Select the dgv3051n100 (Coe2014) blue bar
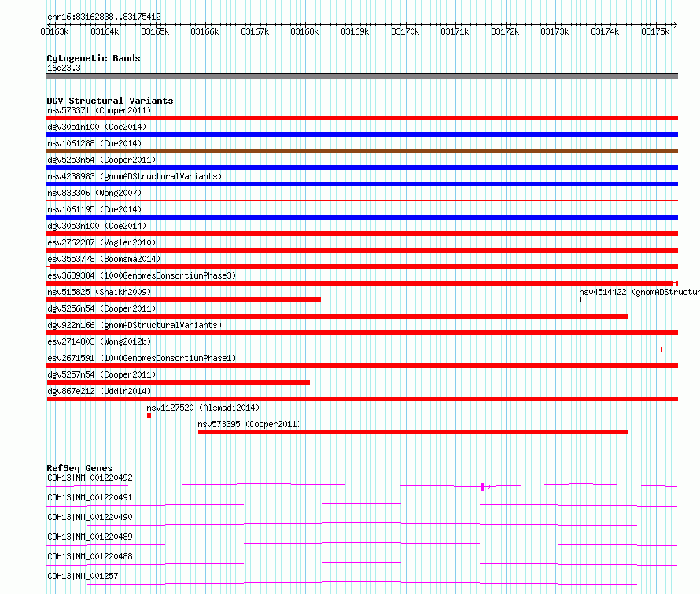The image size is (700, 594). [362, 135]
